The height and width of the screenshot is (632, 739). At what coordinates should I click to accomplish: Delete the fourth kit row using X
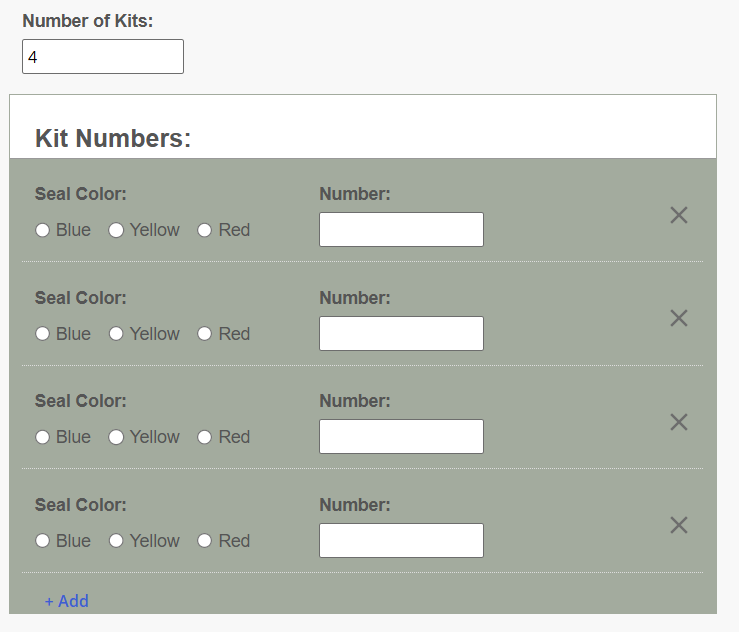pos(679,525)
